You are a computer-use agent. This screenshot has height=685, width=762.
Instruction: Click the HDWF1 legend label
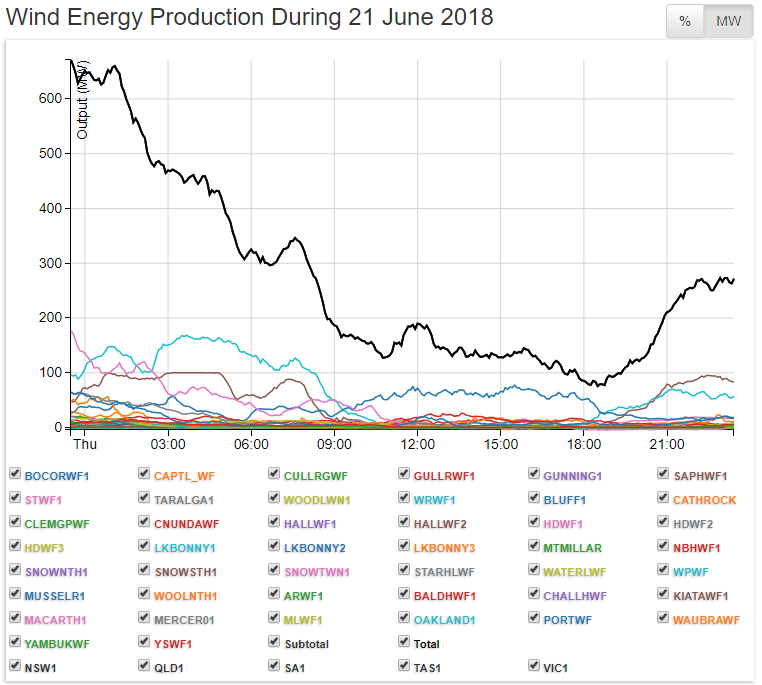click(x=563, y=523)
